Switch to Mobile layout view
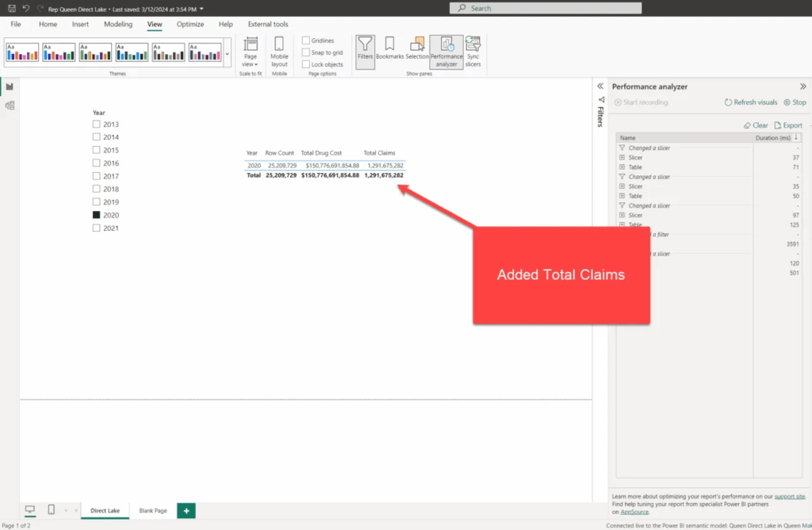Screen dimensions: 812x530 pyautogui.click(x=279, y=52)
